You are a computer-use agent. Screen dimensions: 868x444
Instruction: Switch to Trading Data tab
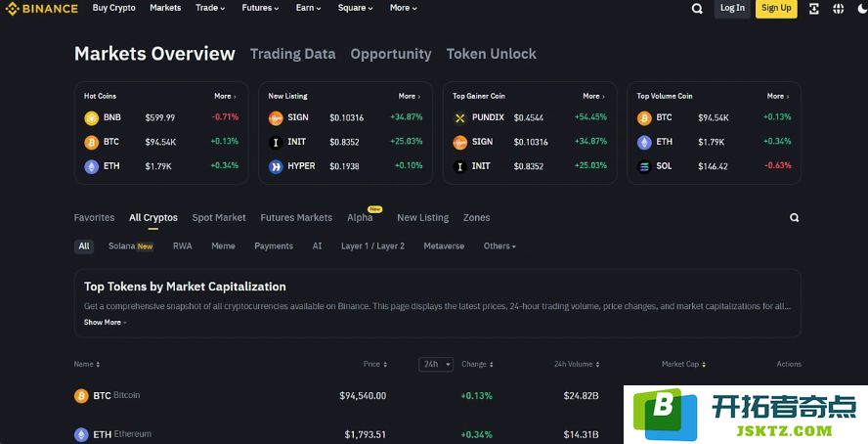click(293, 54)
